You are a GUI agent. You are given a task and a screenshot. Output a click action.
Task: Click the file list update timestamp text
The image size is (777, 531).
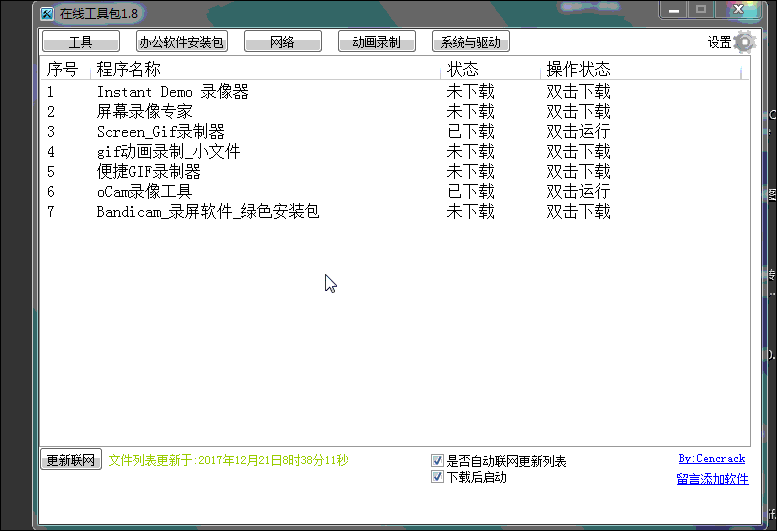(x=228, y=460)
